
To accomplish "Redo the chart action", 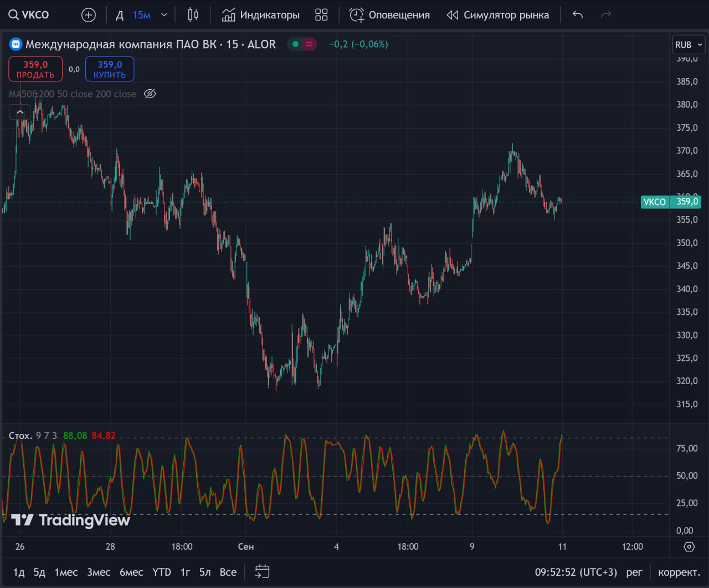I will pyautogui.click(x=606, y=15).
